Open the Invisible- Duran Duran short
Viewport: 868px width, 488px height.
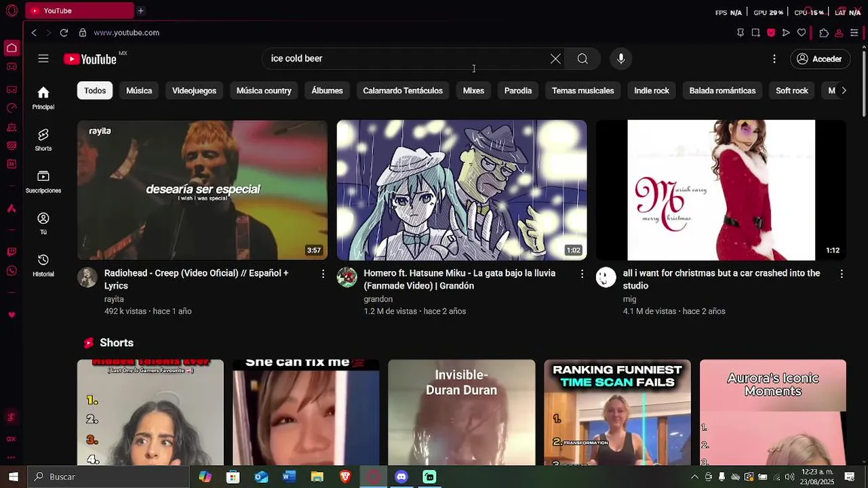tap(461, 412)
